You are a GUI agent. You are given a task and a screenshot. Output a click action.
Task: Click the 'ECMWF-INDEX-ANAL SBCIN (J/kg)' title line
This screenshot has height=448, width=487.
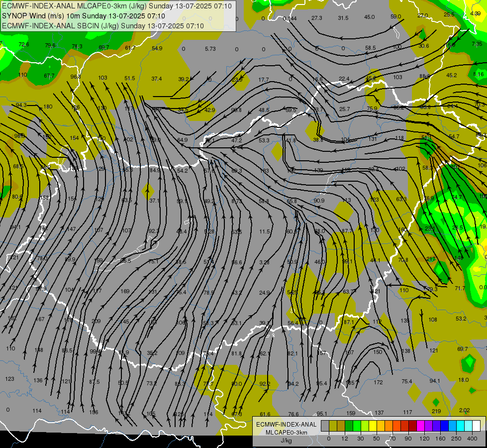click(60, 26)
